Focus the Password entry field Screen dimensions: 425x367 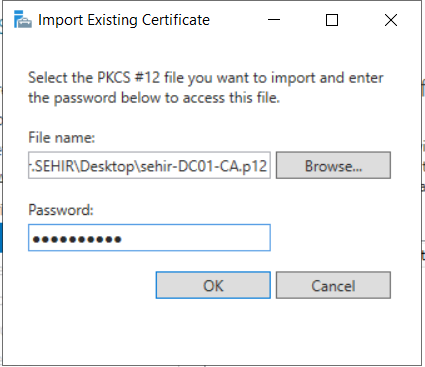[149, 238]
